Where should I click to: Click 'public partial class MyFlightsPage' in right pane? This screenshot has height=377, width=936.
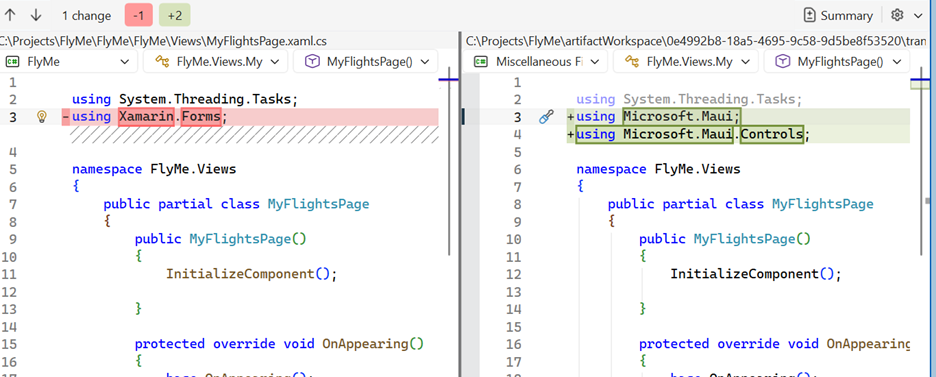coord(741,204)
